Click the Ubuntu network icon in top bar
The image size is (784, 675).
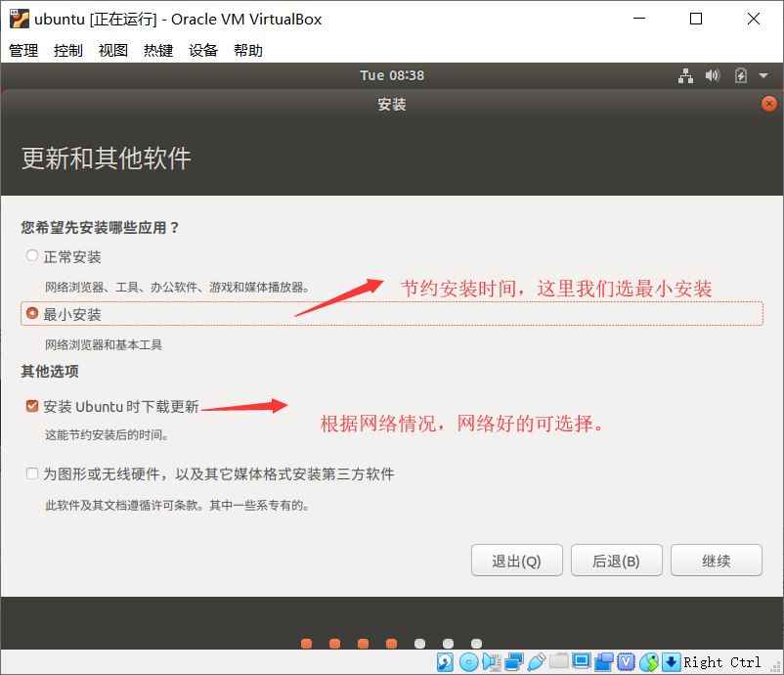coord(685,76)
